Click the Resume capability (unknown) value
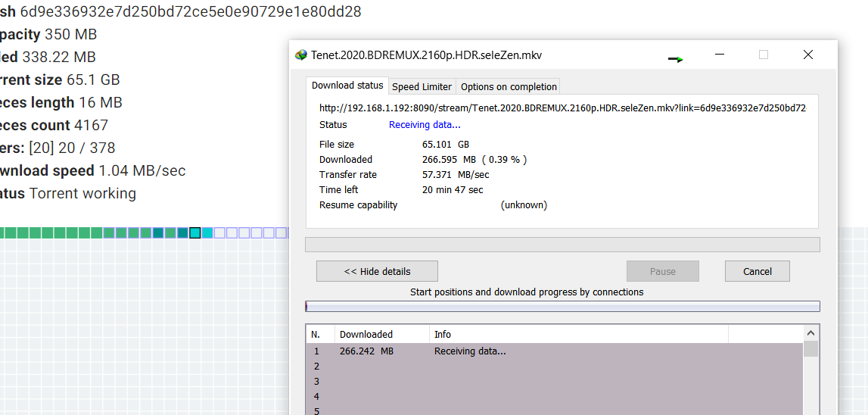 [524, 205]
